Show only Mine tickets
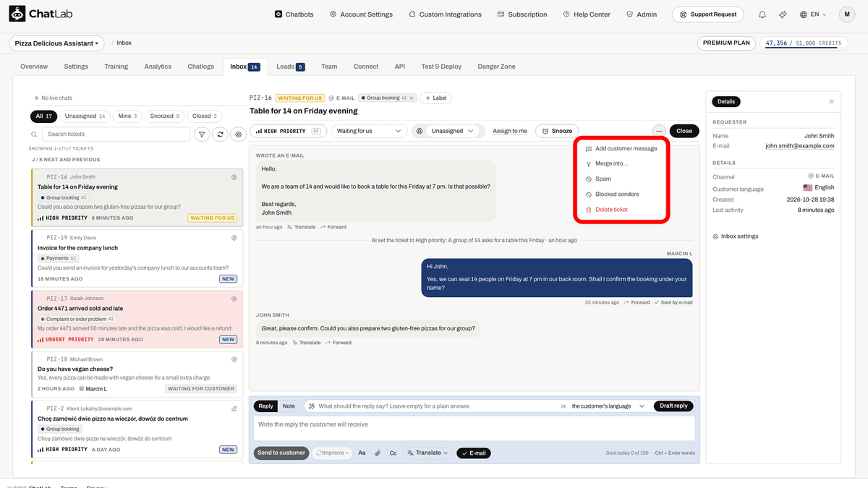This screenshot has height=488, width=868. (127, 116)
